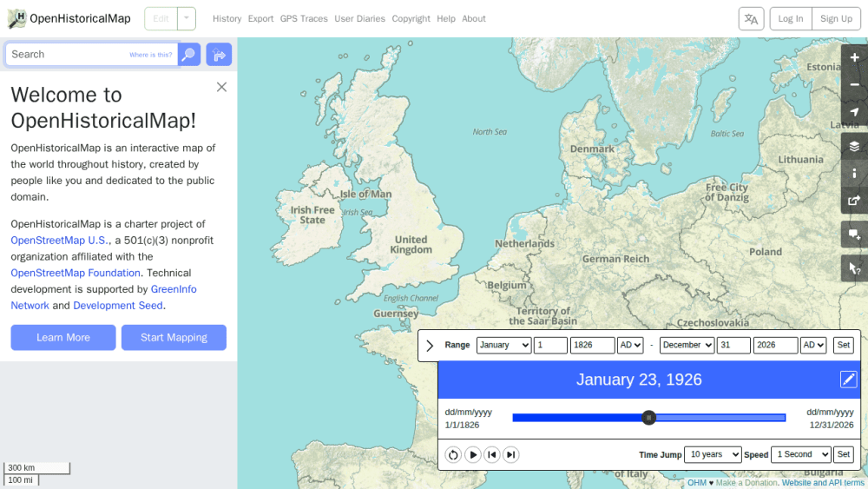
Task: Open the share panel
Action: pyautogui.click(x=854, y=201)
